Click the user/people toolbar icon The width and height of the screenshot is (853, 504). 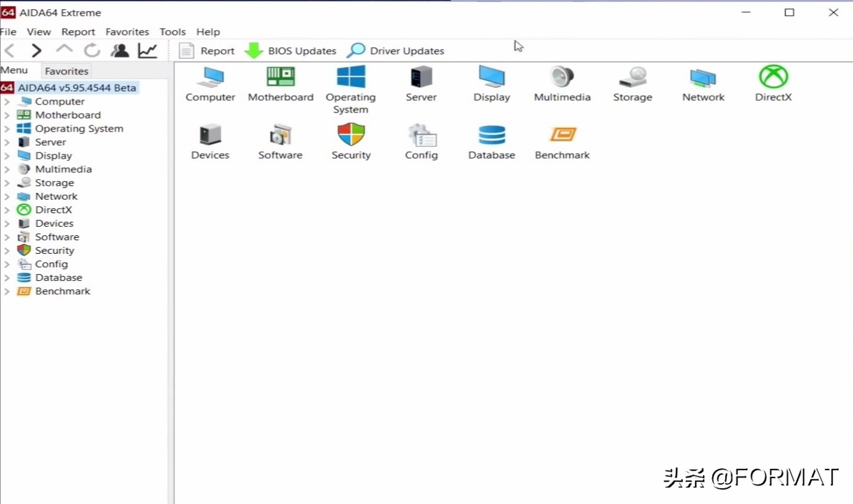point(120,50)
